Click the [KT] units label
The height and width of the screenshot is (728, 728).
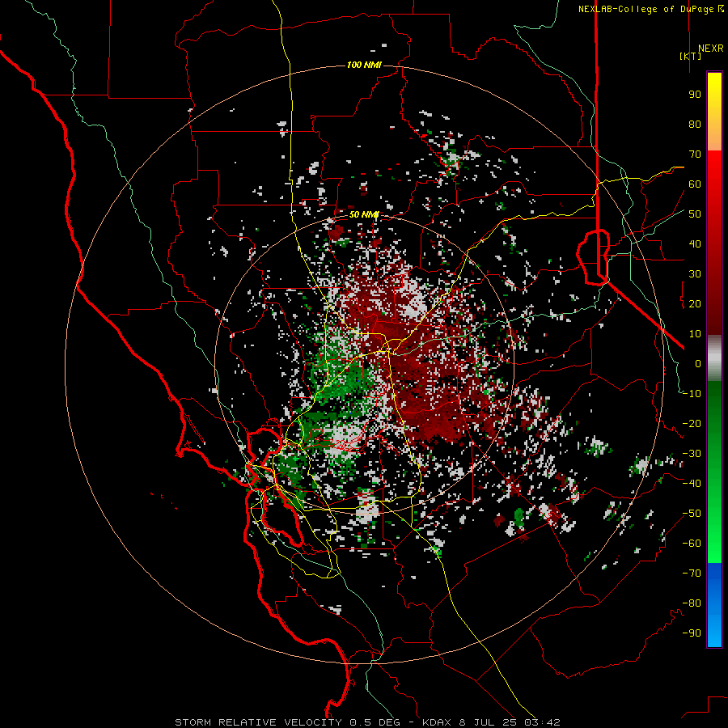coord(691,56)
